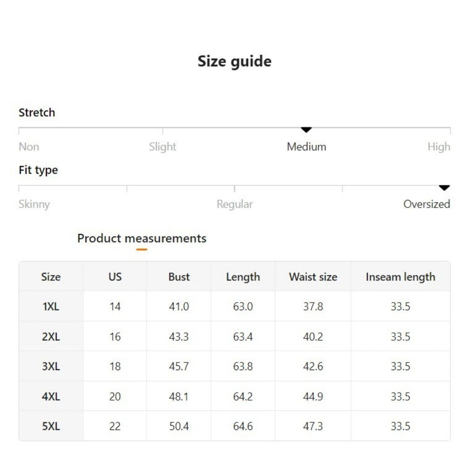The height and width of the screenshot is (476, 476).
Task: Click the Size guide heading
Action: (234, 61)
